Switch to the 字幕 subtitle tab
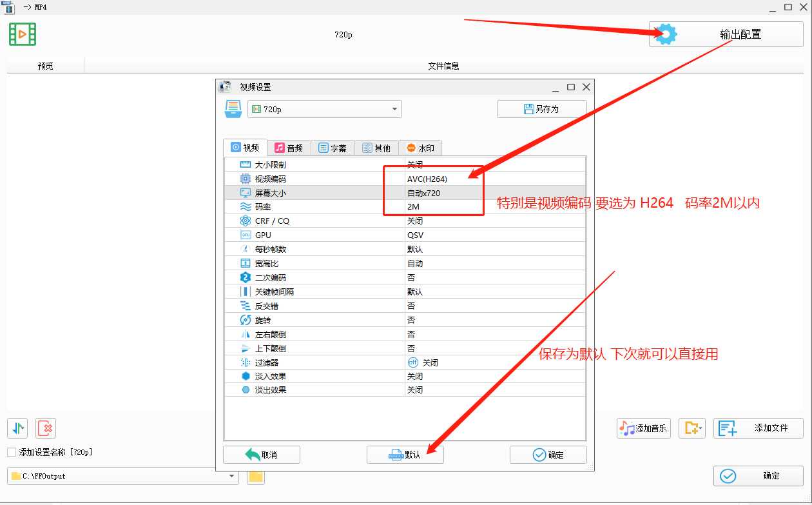This screenshot has height=505, width=812. point(333,148)
